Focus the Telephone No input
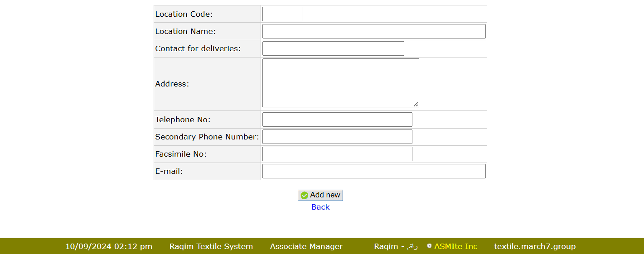 [337, 120]
